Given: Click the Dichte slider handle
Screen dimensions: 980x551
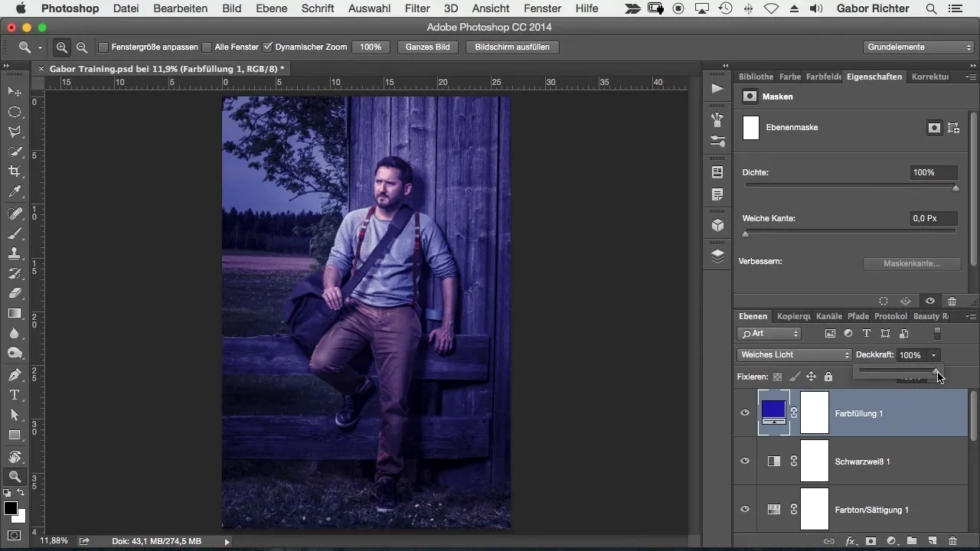Looking at the screenshot, I should coord(955,187).
